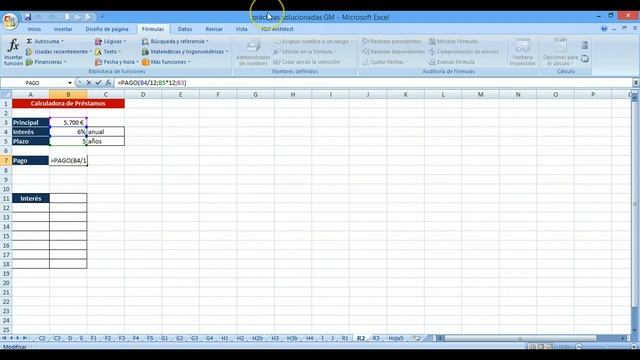The image size is (640, 360).
Task: Switch to the Insertar ribbon tab
Action: click(63, 29)
